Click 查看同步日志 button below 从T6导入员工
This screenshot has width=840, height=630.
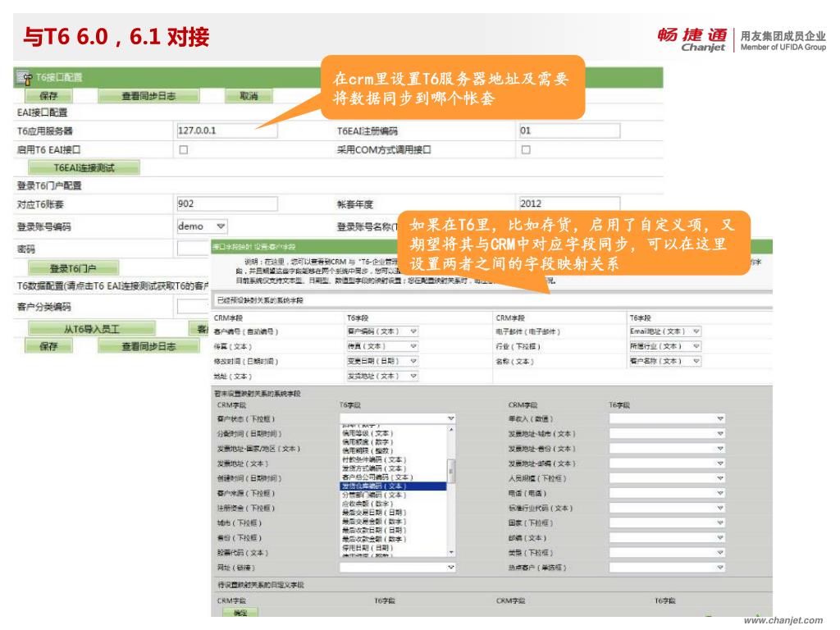[149, 346]
